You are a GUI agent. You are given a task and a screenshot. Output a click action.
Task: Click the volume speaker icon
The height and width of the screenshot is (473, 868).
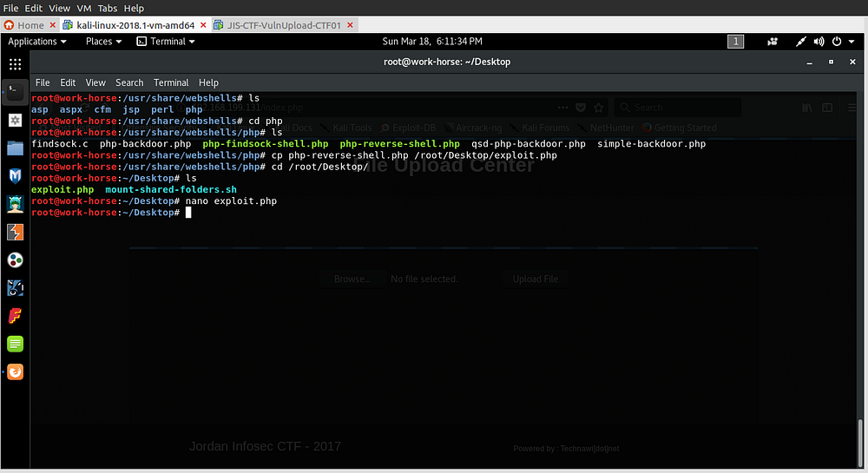tap(819, 42)
